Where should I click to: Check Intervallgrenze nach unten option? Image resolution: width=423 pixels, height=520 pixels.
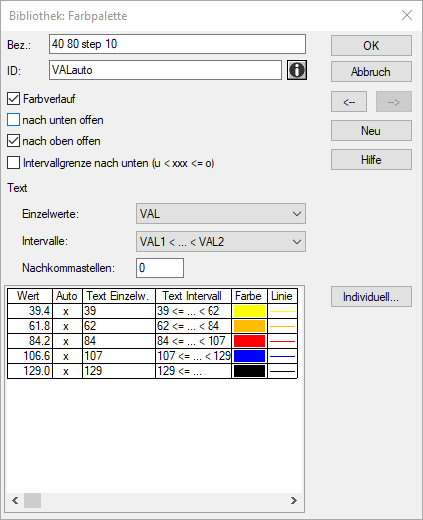click(x=13, y=163)
